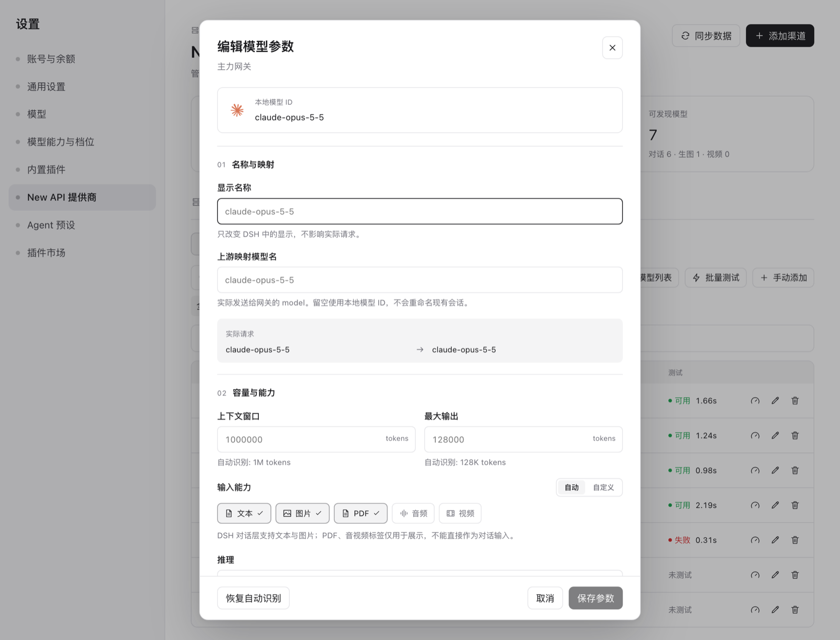This screenshot has width=840, height=640.
Task: Close the edit model parameters dialog
Action: [x=612, y=48]
